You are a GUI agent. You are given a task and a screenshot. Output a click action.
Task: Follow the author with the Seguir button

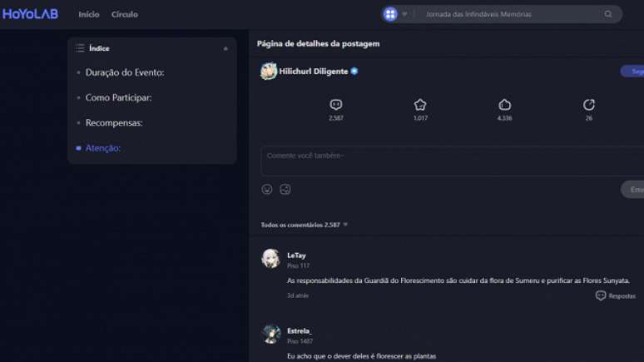coord(632,72)
